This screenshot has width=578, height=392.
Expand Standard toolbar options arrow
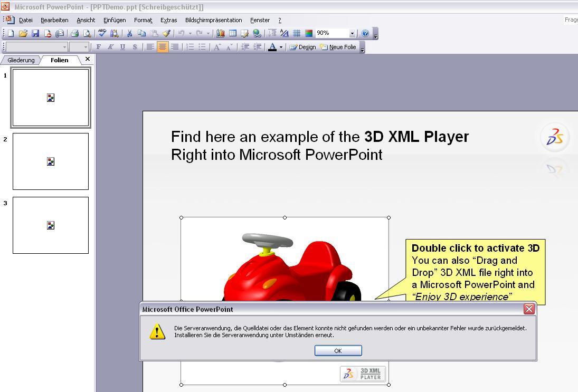(376, 34)
